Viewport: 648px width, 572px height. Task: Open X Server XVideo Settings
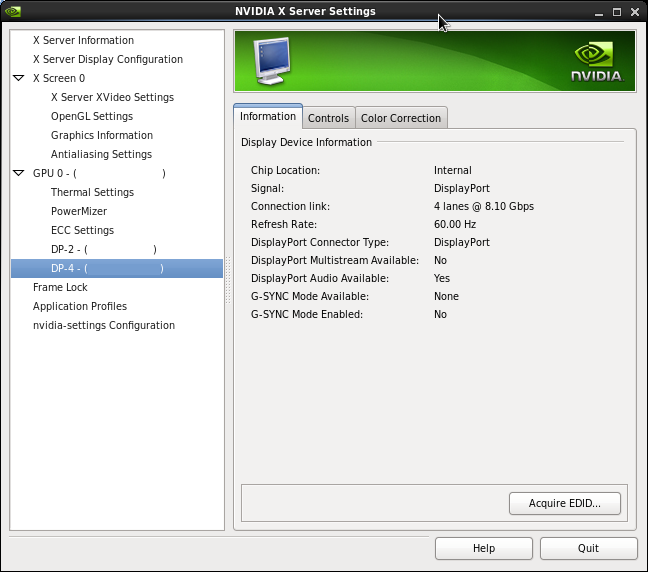coord(112,97)
